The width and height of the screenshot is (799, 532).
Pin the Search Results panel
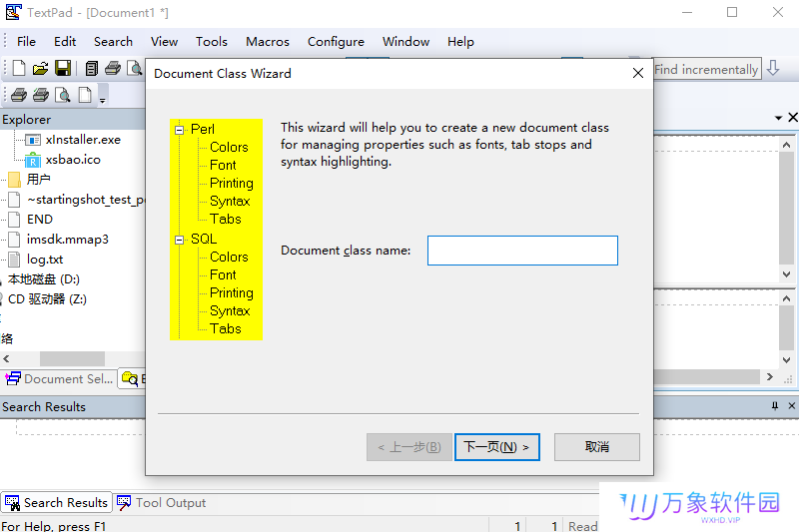[x=775, y=406]
